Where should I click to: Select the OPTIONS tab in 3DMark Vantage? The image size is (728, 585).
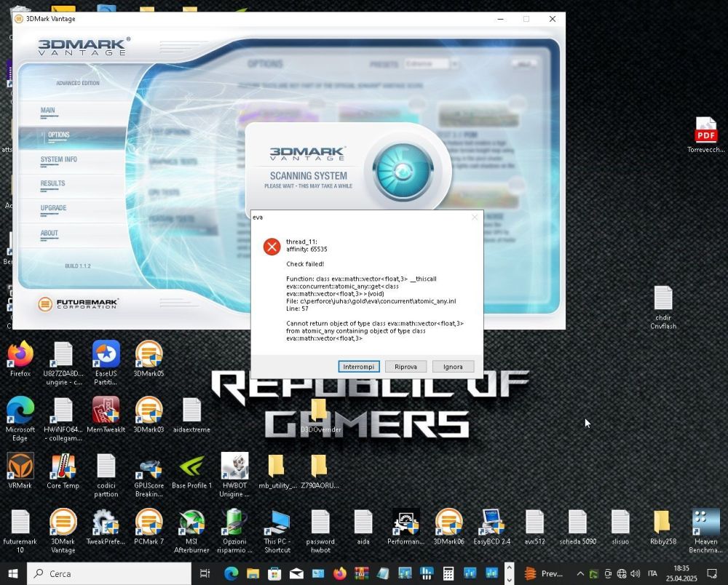point(58,135)
